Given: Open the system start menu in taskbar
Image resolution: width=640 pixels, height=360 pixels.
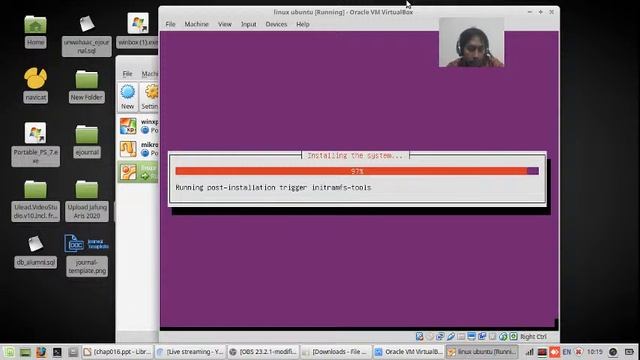Looking at the screenshot, I should click(9, 352).
